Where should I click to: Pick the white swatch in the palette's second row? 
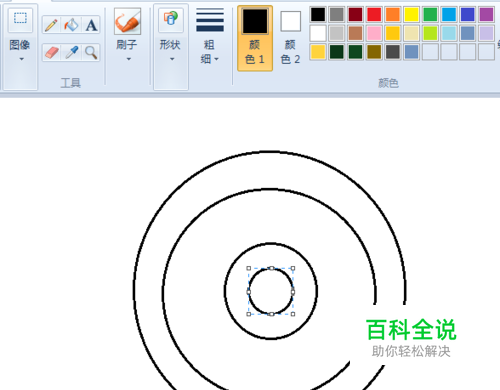318,33
